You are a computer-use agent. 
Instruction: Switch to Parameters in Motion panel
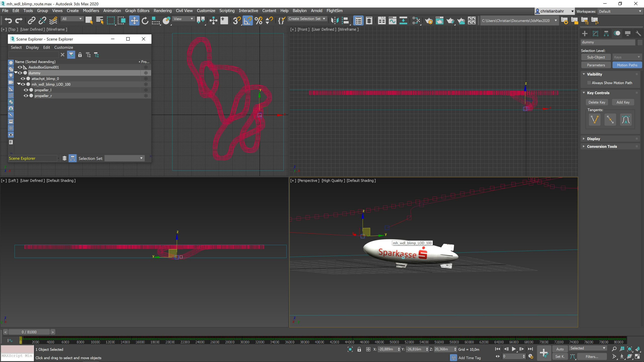596,65
